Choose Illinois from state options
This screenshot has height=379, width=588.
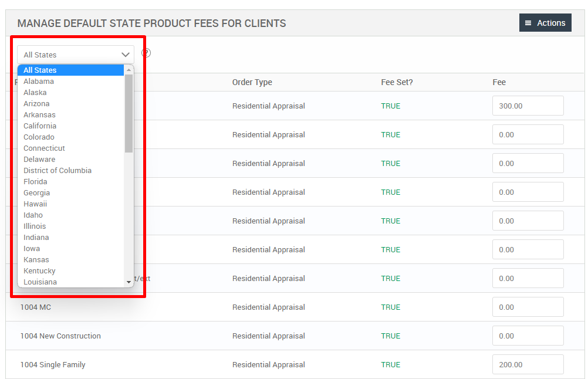[x=71, y=226]
